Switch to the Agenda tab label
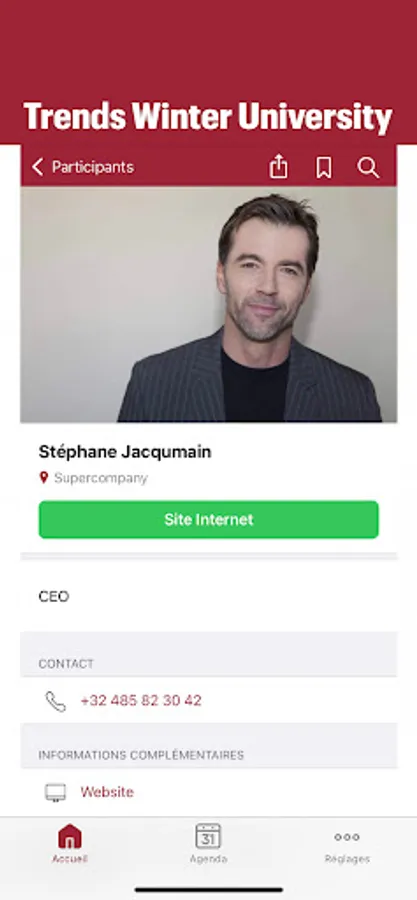 208,859
